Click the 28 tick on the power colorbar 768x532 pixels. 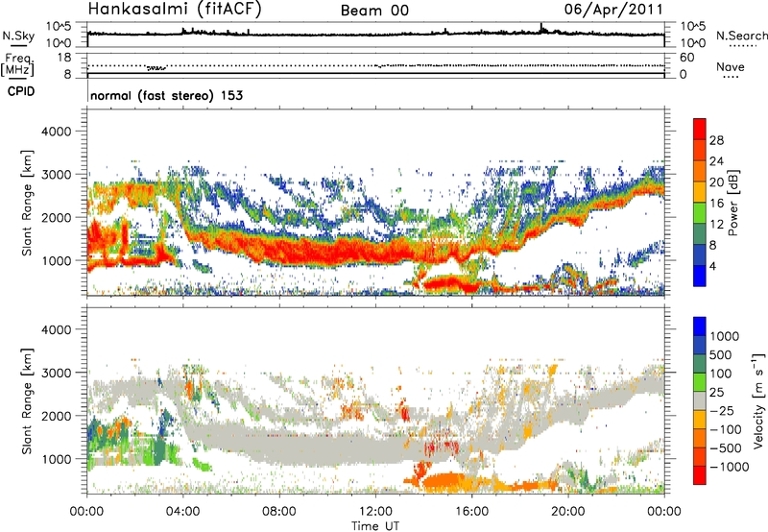coord(716,140)
